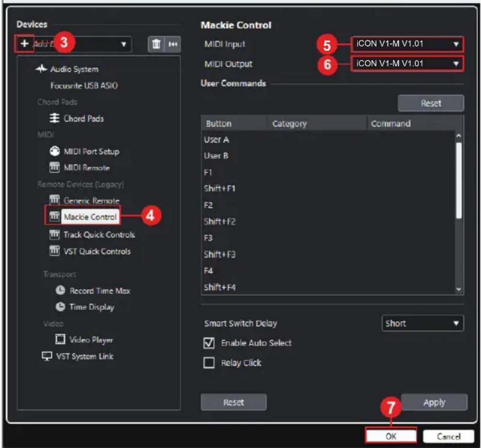
Task: Select the User A row
Action: (328, 140)
